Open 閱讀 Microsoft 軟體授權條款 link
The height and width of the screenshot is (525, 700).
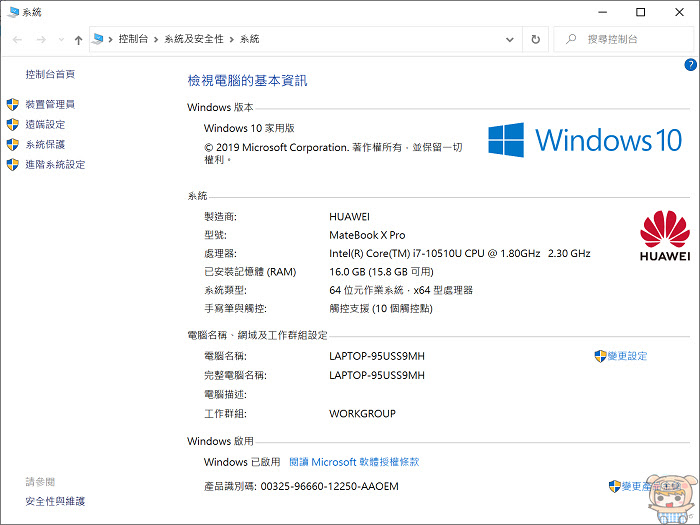click(x=354, y=462)
